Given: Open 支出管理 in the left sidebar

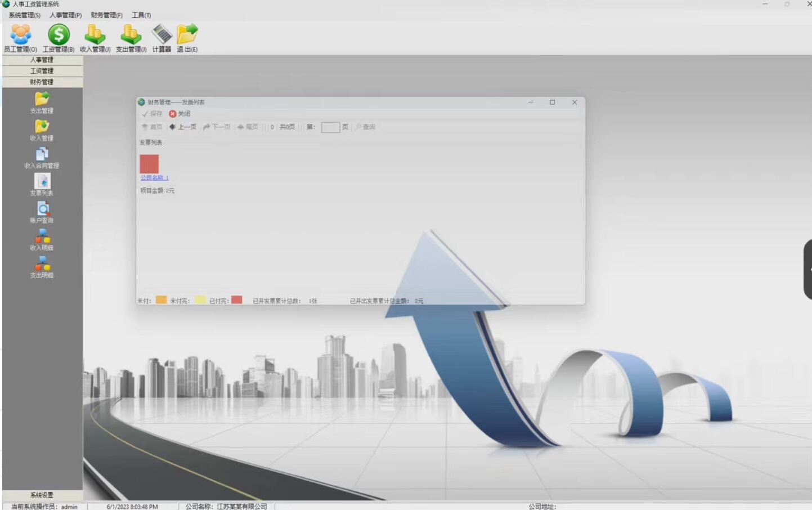Looking at the screenshot, I should [x=42, y=103].
